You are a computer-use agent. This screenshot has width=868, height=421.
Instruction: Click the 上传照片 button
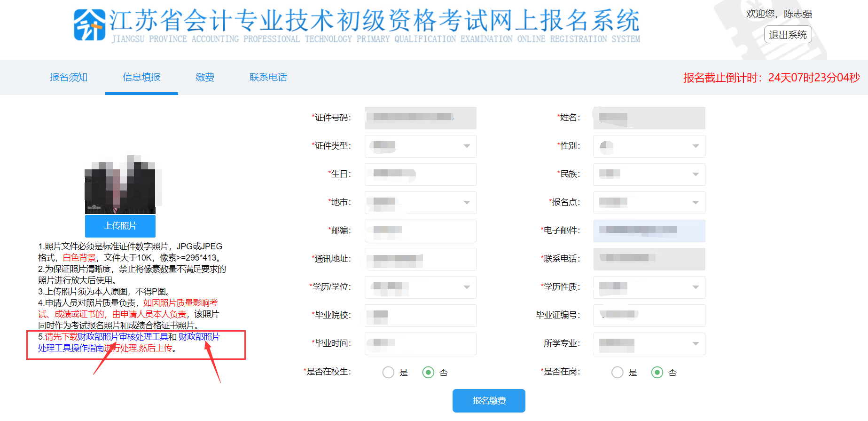(120, 226)
